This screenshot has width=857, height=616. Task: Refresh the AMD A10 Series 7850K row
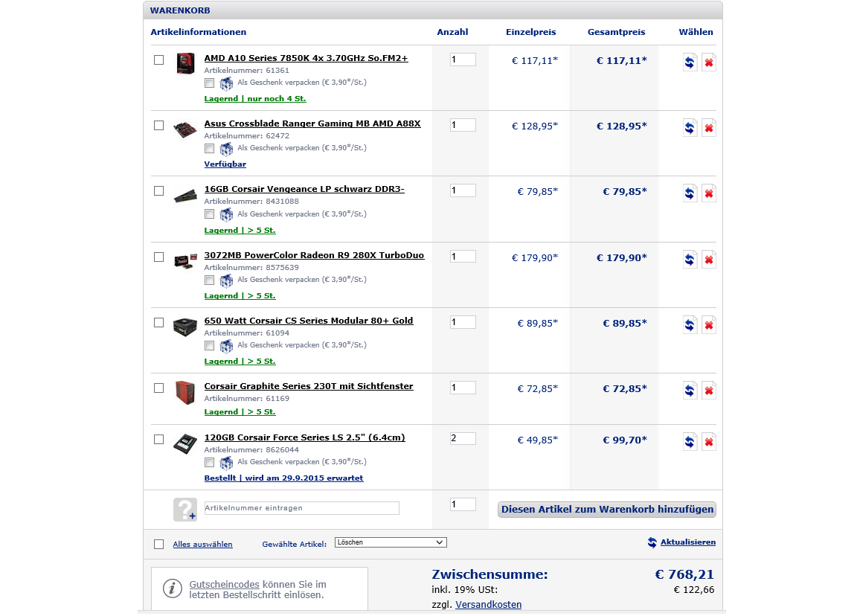pos(690,62)
